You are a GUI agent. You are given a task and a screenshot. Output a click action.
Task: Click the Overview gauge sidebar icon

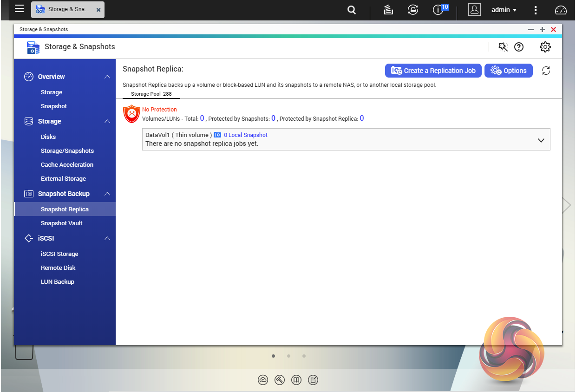click(x=29, y=77)
